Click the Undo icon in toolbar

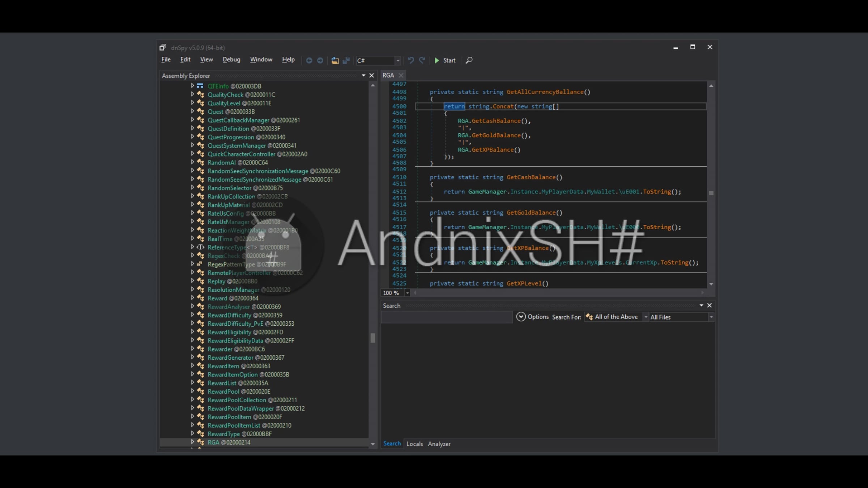click(x=410, y=60)
